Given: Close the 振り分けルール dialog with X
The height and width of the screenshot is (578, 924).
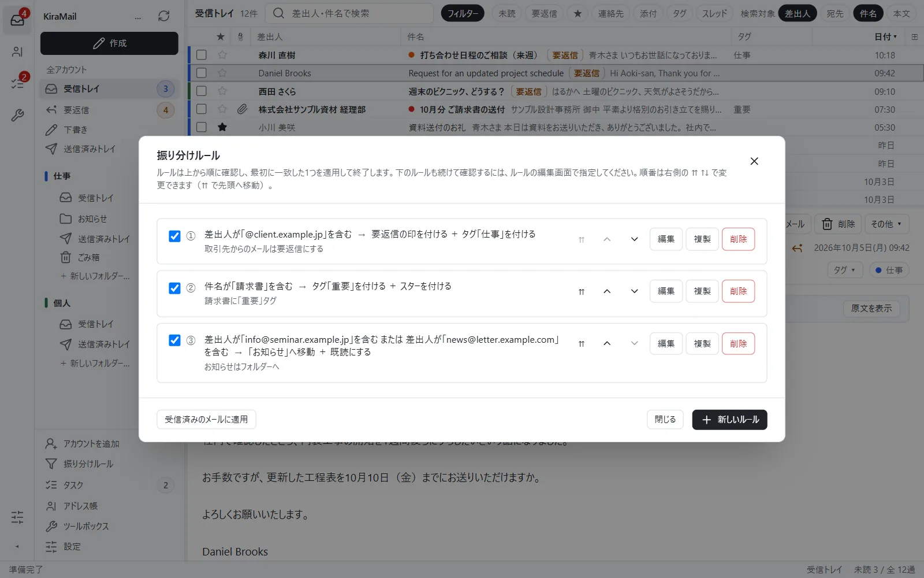Looking at the screenshot, I should click(754, 161).
